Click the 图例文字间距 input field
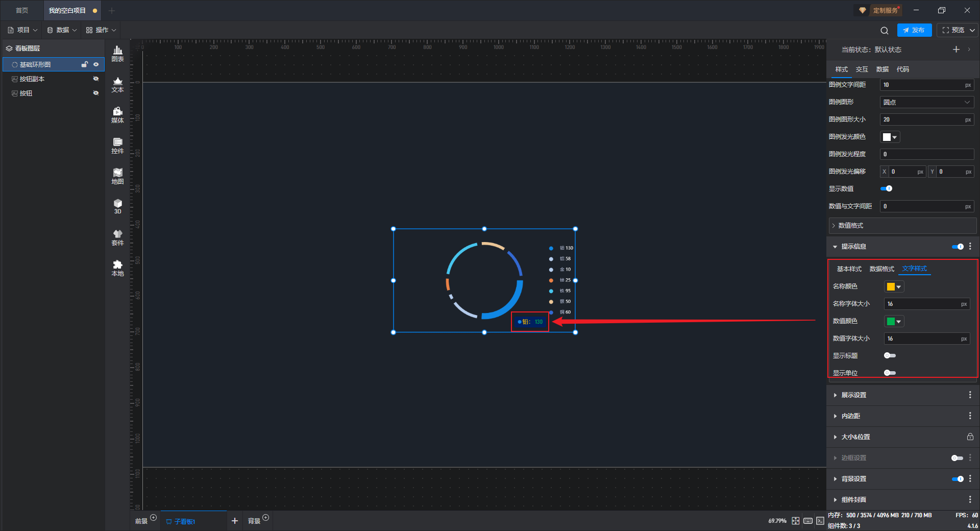 pos(927,85)
